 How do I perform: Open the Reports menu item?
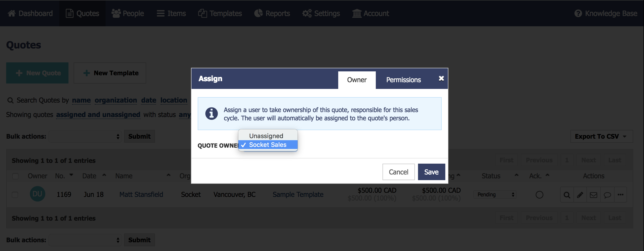(x=272, y=13)
